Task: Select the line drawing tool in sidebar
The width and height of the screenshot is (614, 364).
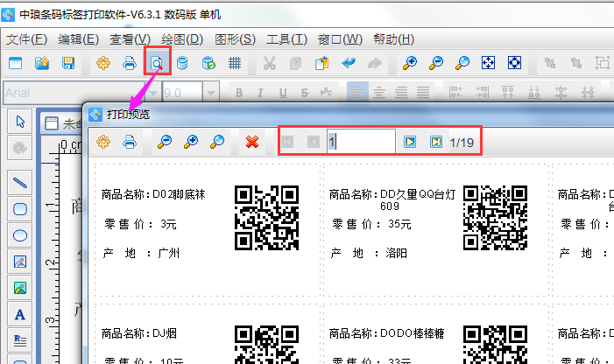Action: [x=19, y=183]
